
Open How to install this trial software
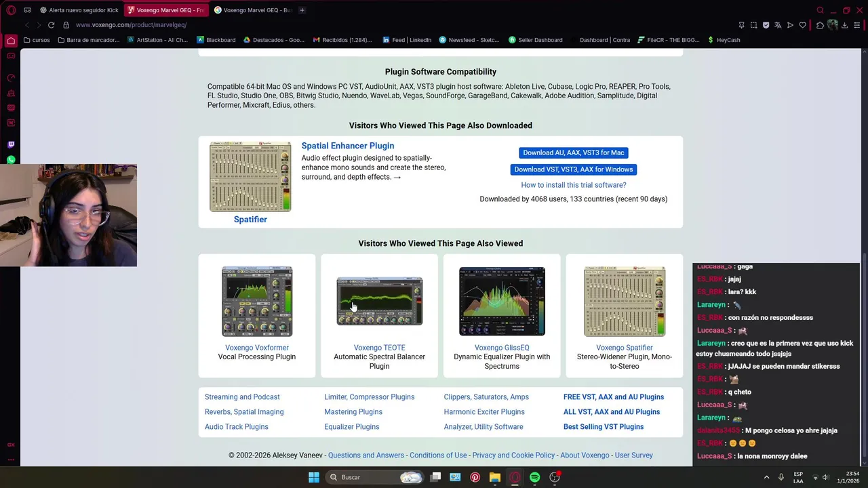coord(574,185)
